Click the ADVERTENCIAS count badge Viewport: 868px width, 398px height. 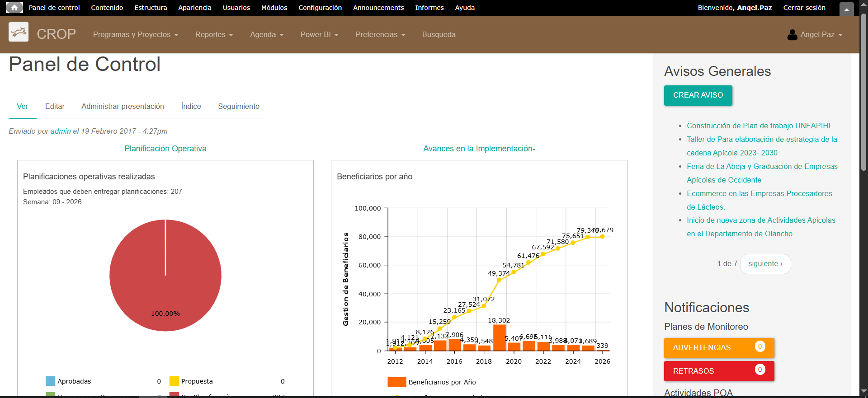[x=759, y=346]
